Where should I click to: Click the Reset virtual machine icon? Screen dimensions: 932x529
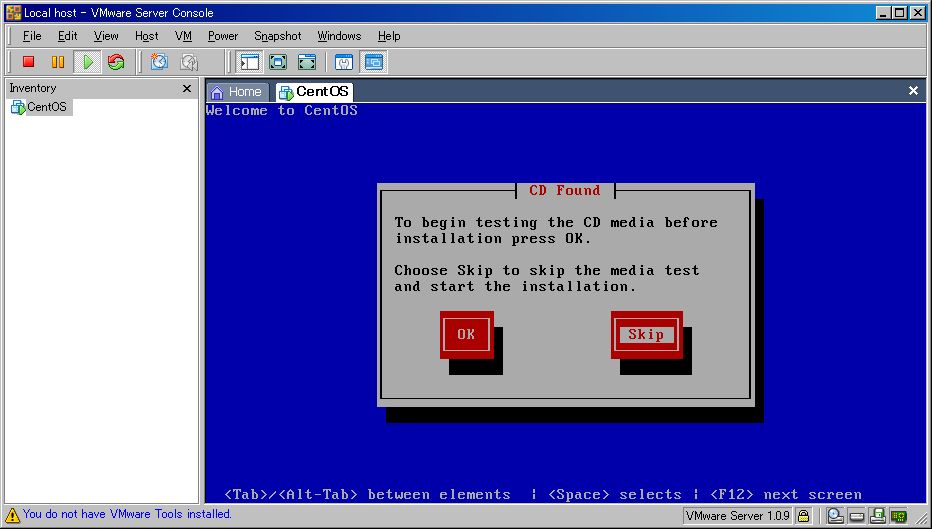[x=116, y=62]
